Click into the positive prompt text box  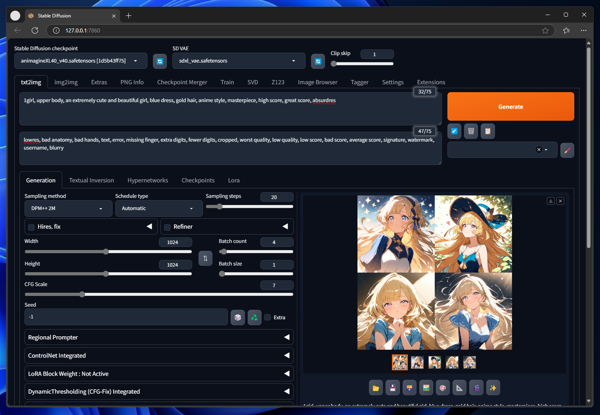tap(230, 109)
